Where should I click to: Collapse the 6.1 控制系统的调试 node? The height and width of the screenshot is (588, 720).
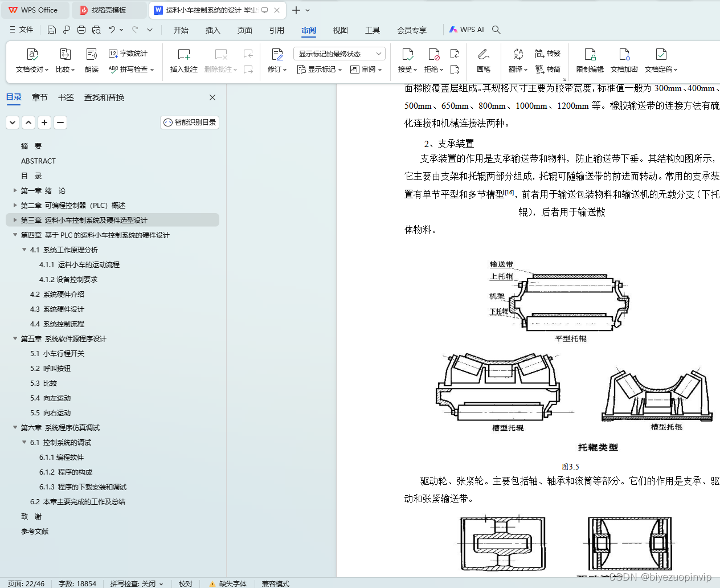tap(24, 443)
